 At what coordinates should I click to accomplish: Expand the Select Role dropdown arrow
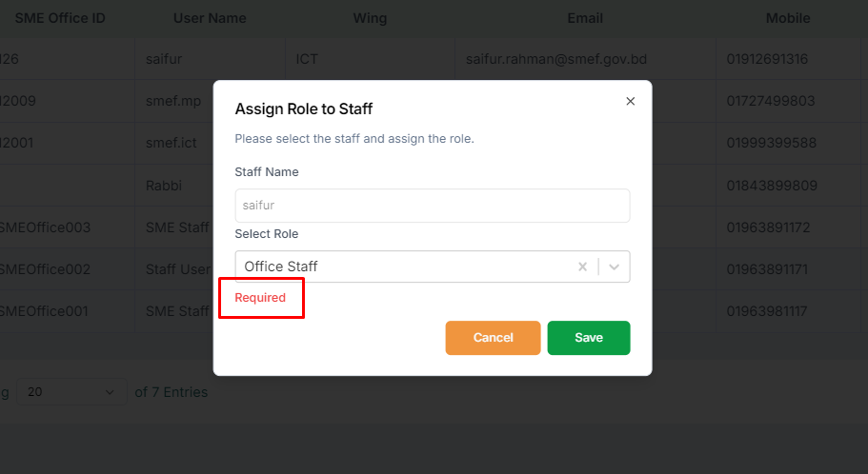coord(614,267)
